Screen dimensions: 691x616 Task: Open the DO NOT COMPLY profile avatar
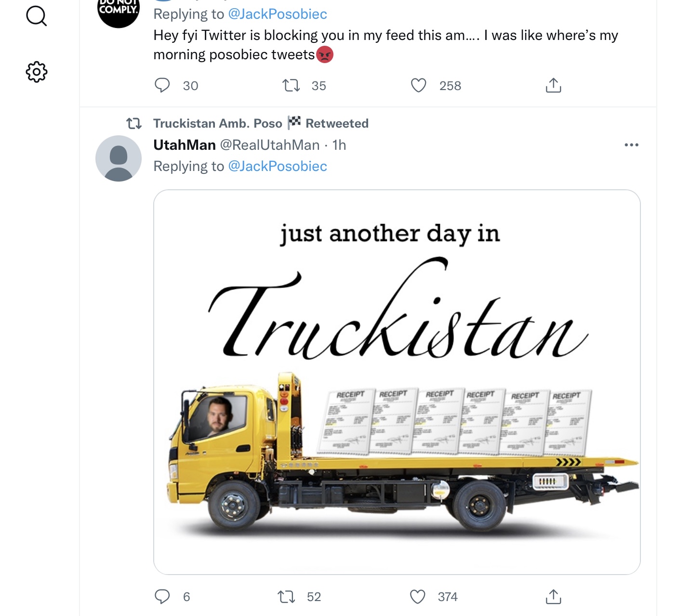click(x=119, y=9)
